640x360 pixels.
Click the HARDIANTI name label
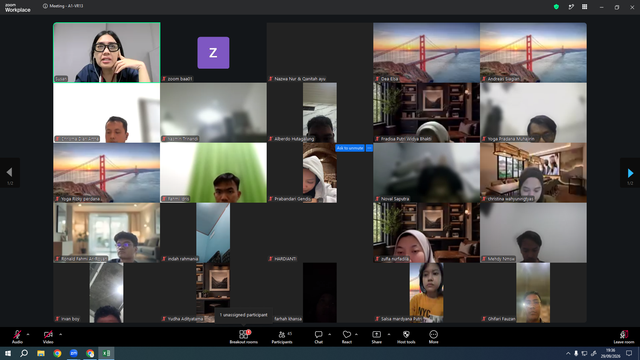[285, 259]
